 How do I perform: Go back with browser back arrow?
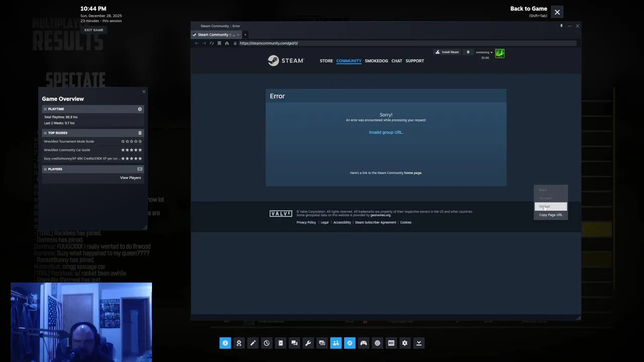[x=197, y=43]
